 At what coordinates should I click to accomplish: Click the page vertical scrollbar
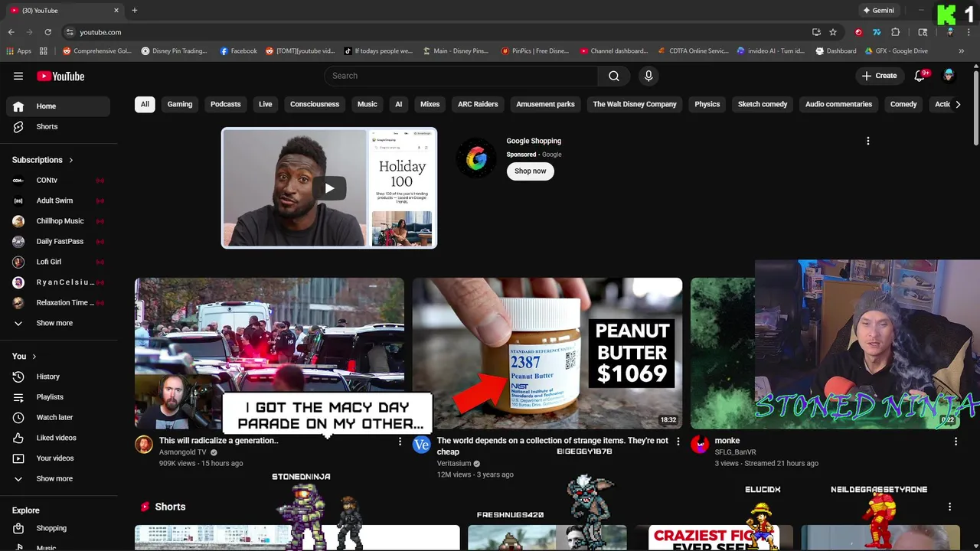point(975,107)
